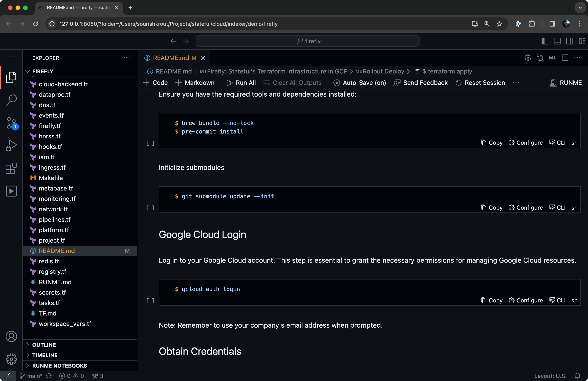The width and height of the screenshot is (588, 381).
Task: Open RUNME.md in the explorer
Action: coord(80,282)
